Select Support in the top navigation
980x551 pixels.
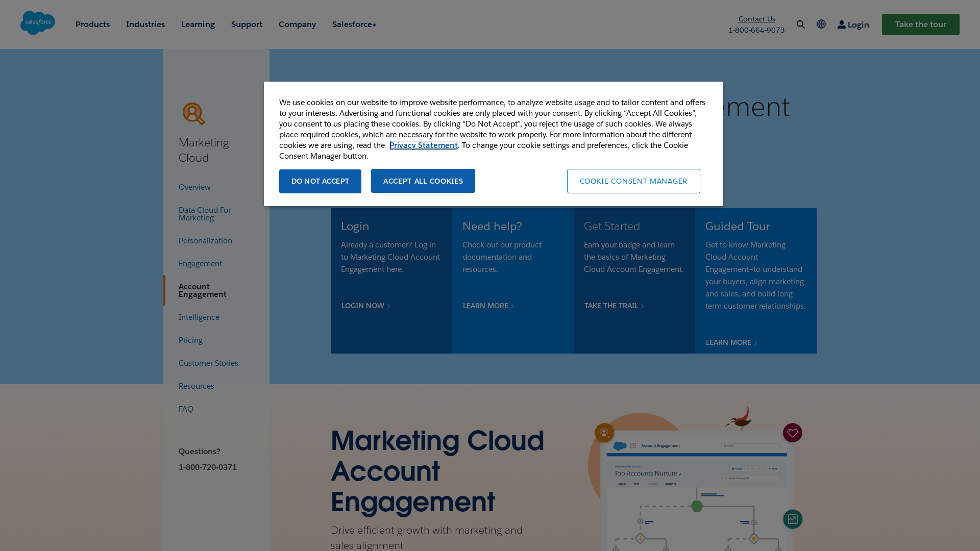(247, 24)
